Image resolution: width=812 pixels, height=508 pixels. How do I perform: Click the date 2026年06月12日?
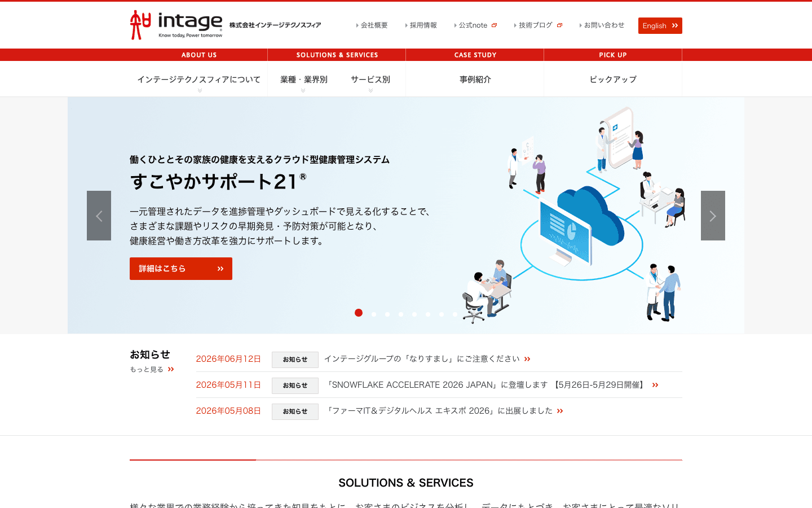pyautogui.click(x=228, y=359)
